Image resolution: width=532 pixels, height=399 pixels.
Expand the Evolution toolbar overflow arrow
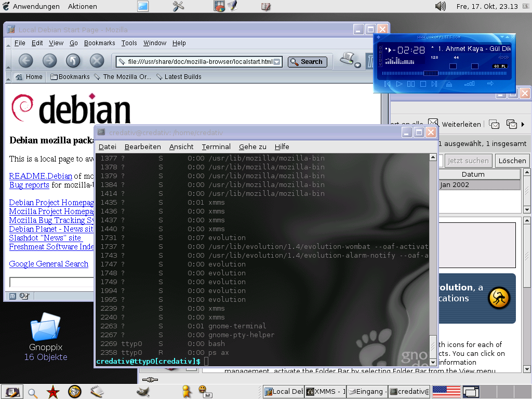coord(523,125)
